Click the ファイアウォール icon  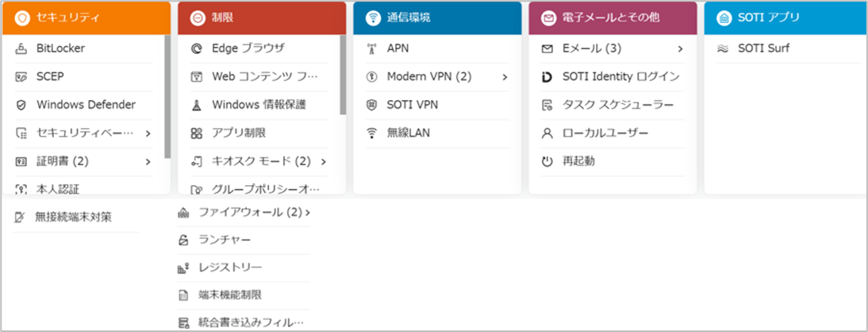[183, 213]
